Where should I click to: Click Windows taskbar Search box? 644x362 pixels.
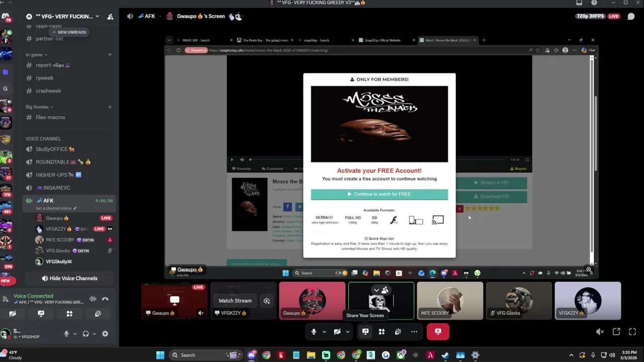pos(206,355)
